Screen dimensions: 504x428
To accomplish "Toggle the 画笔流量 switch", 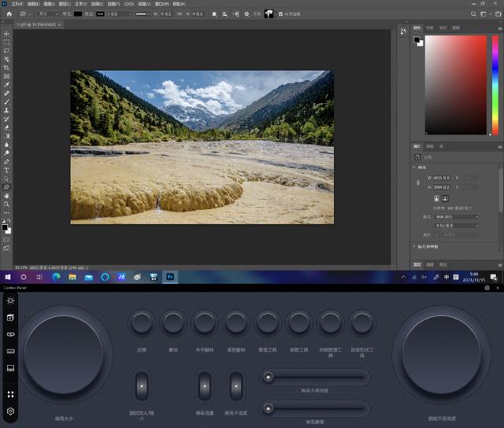I will tap(204, 386).
